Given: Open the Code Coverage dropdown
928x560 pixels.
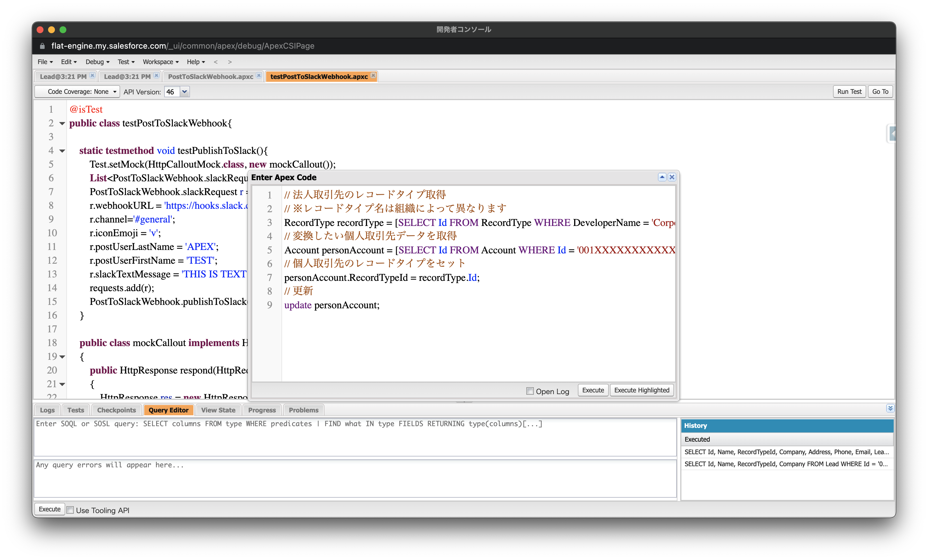Looking at the screenshot, I should click(78, 92).
